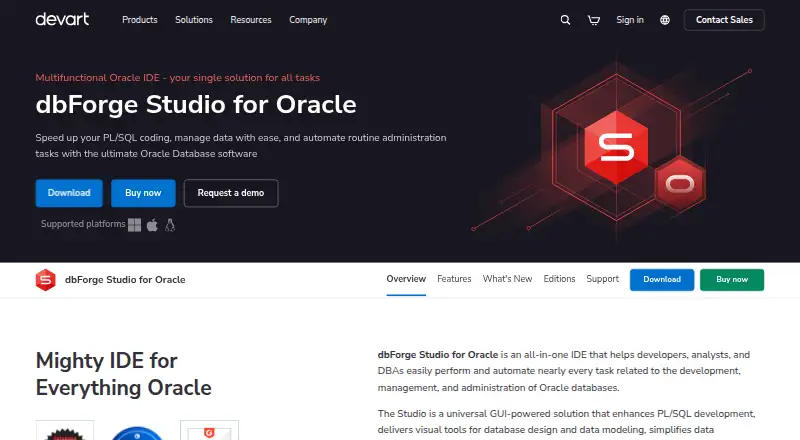
Task: Click the devart logo
Action: click(62, 19)
